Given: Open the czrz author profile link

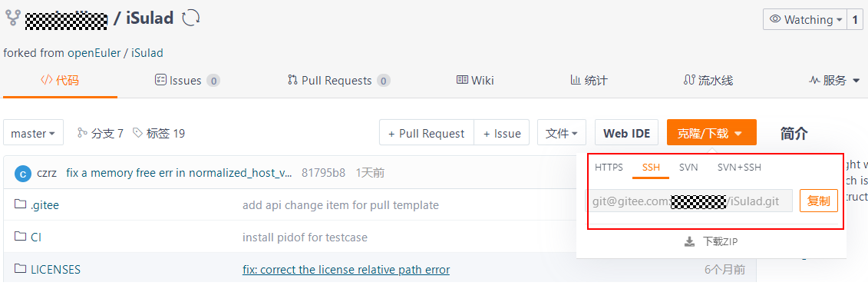Looking at the screenshot, I should pyautogui.click(x=47, y=173).
